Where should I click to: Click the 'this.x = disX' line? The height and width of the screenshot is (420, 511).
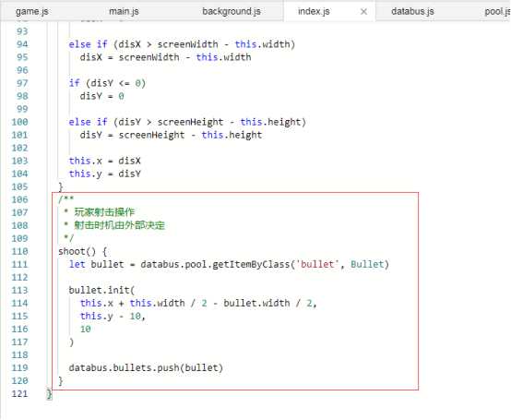(x=104, y=161)
